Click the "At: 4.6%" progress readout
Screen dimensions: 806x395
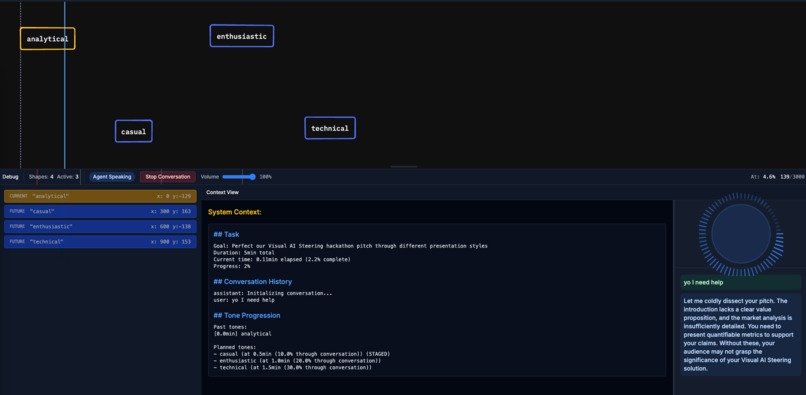tap(763, 177)
